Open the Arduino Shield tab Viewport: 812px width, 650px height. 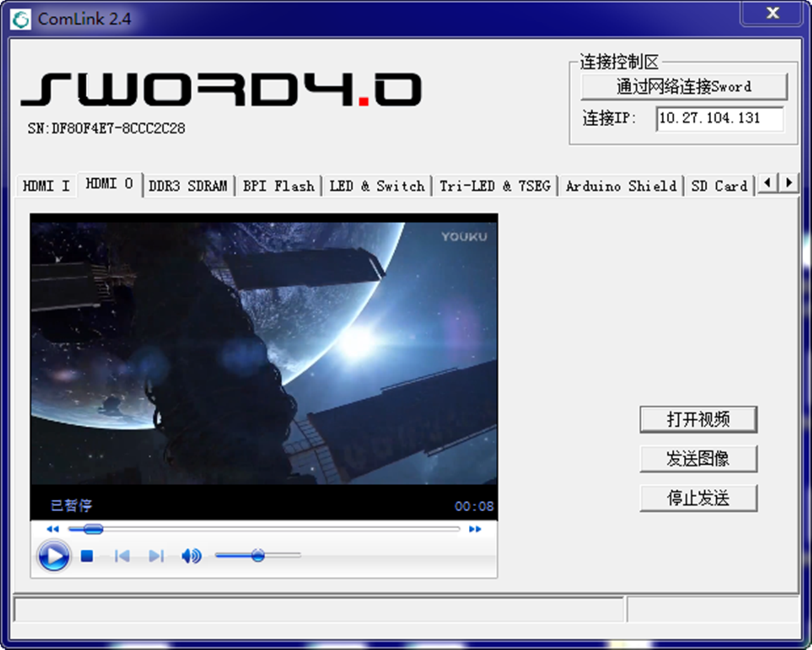point(621,186)
